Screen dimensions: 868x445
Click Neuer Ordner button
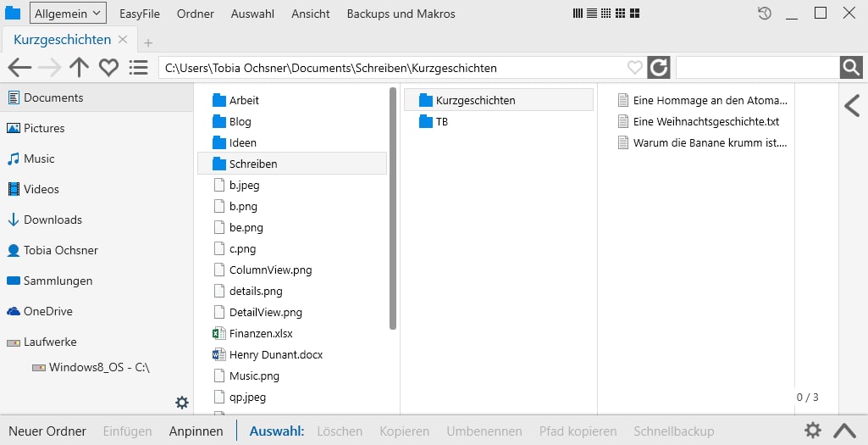coord(47,431)
